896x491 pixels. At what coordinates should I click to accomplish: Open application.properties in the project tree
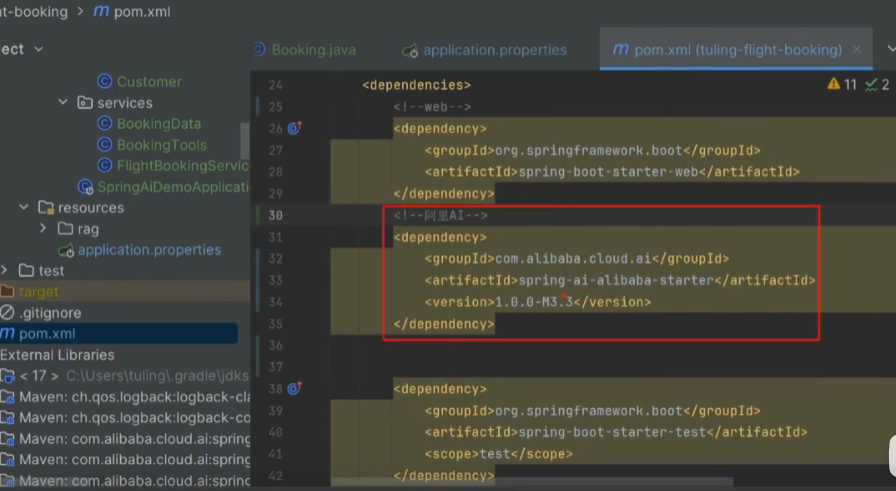[149, 250]
